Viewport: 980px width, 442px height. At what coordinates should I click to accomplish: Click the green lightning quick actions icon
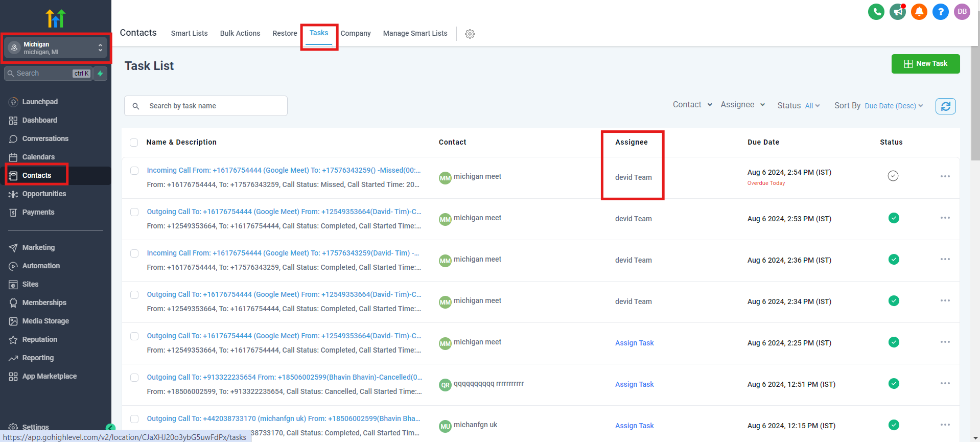pos(101,74)
